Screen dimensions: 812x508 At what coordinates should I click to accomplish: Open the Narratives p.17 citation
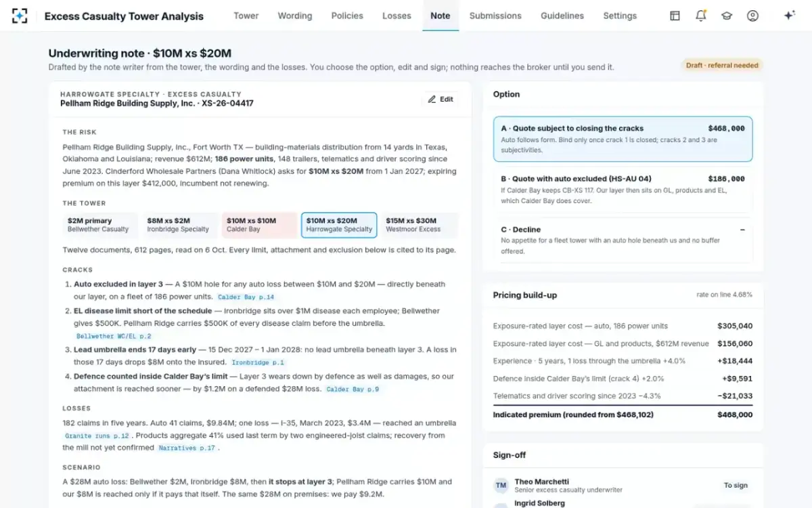click(x=187, y=448)
